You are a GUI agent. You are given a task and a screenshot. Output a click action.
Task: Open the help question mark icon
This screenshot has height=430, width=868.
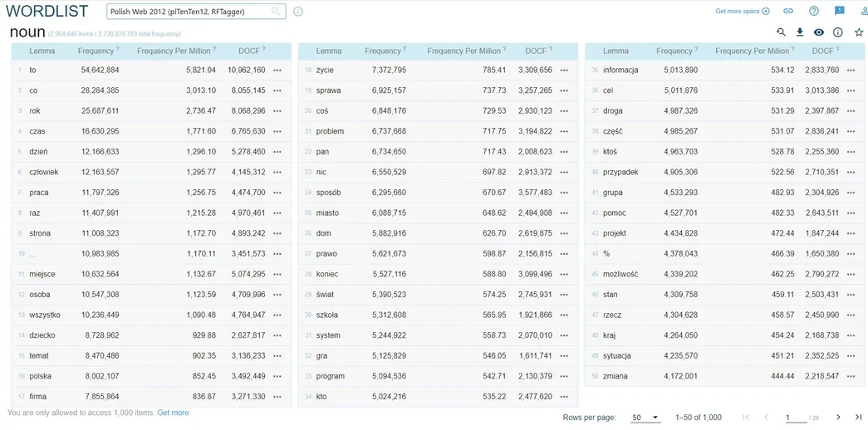coord(814,11)
